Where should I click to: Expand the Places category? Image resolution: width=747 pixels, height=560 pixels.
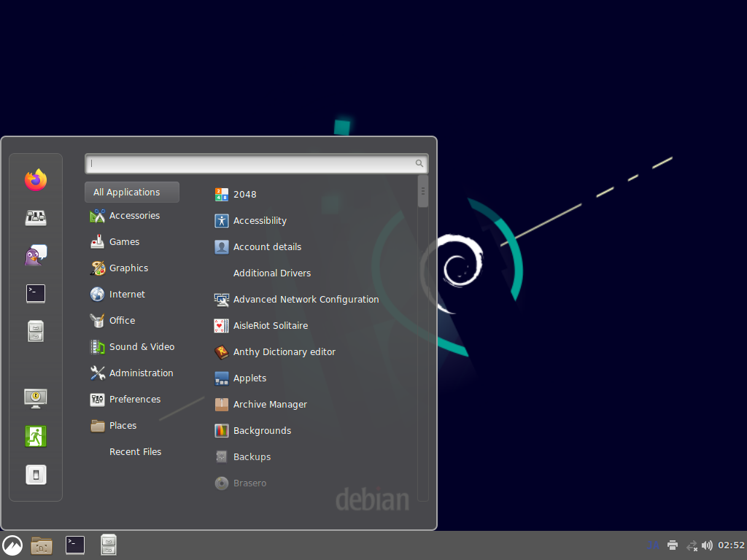tap(123, 425)
